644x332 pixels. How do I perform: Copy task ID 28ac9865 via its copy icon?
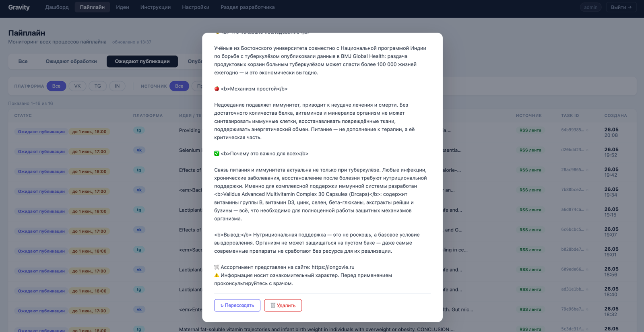[x=587, y=170]
